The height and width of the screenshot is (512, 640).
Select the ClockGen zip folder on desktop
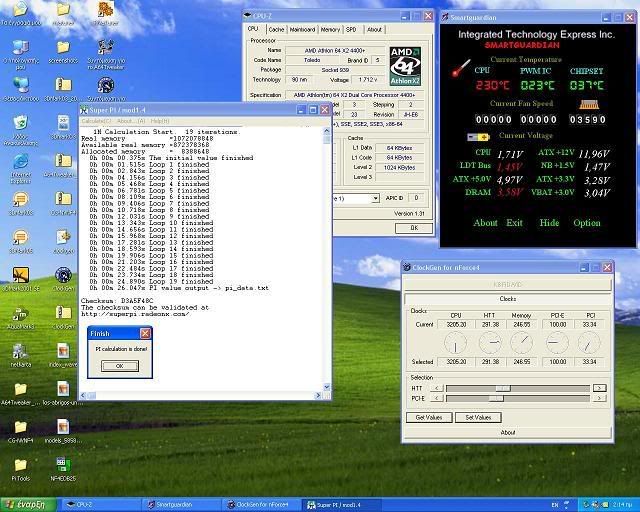[63, 313]
